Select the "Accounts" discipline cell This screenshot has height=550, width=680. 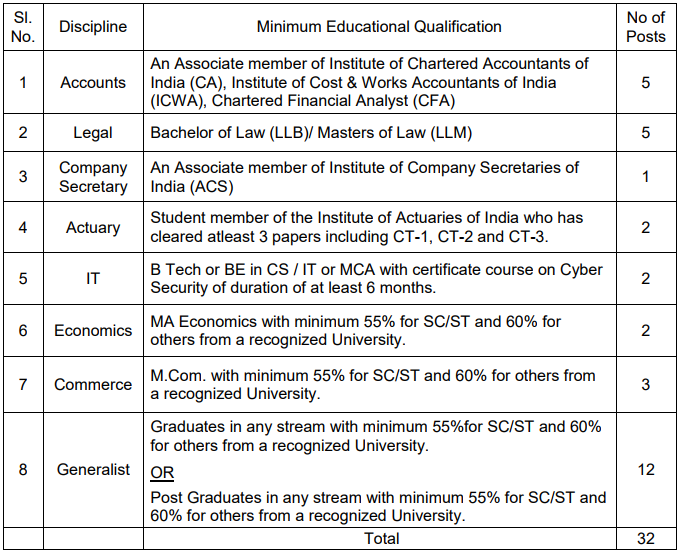(93, 81)
